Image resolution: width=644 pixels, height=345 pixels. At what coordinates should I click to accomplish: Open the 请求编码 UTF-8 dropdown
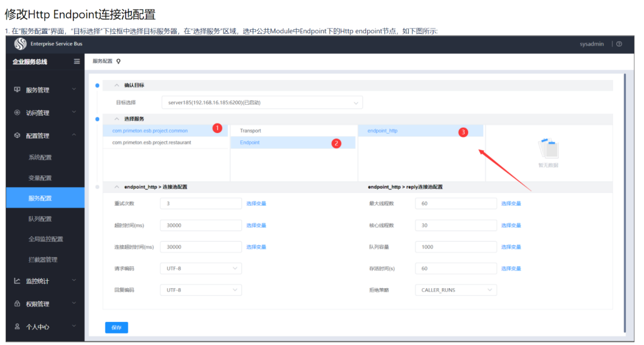[x=201, y=268]
